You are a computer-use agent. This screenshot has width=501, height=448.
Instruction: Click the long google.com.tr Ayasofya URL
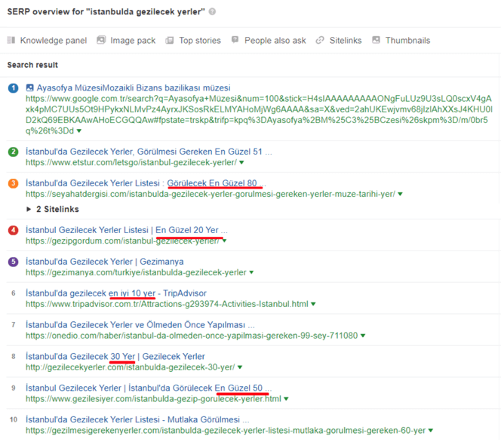259,115
